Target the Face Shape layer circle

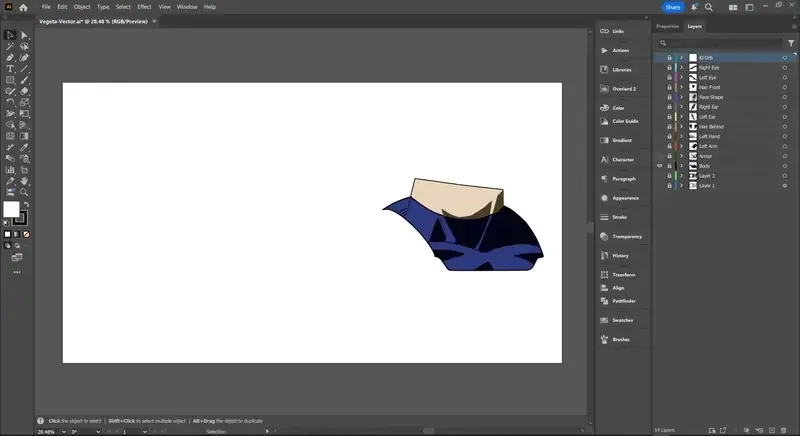[x=785, y=97]
